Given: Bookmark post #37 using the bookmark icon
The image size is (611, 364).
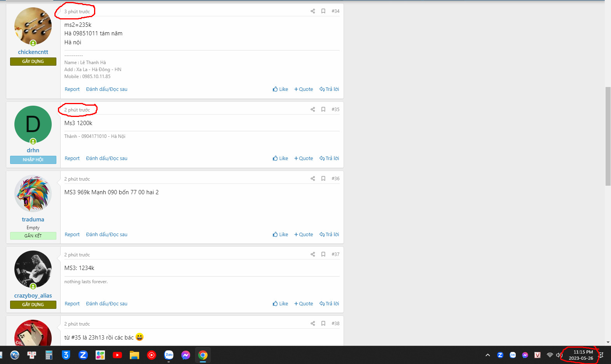Looking at the screenshot, I should (x=323, y=254).
